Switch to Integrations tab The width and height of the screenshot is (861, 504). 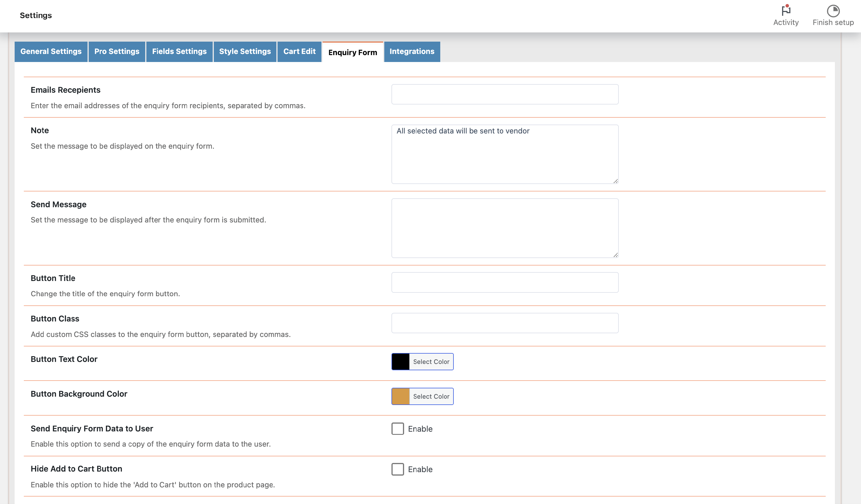pyautogui.click(x=412, y=52)
